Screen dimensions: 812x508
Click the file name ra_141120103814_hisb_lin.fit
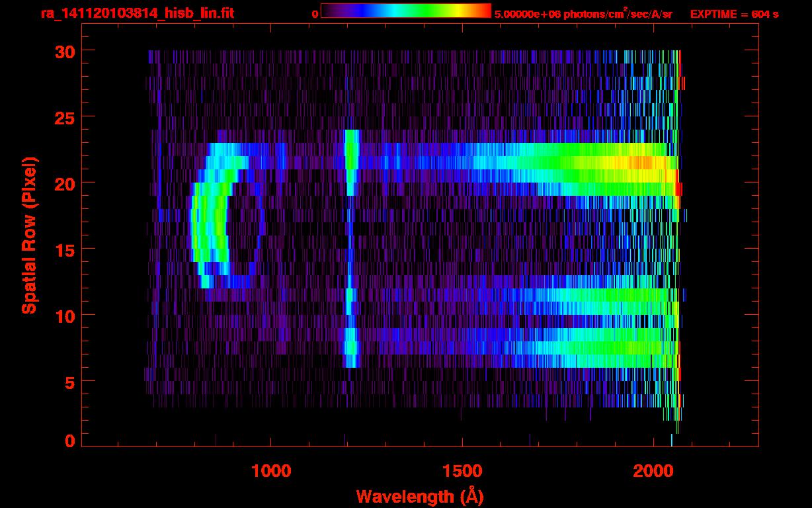[x=137, y=13]
